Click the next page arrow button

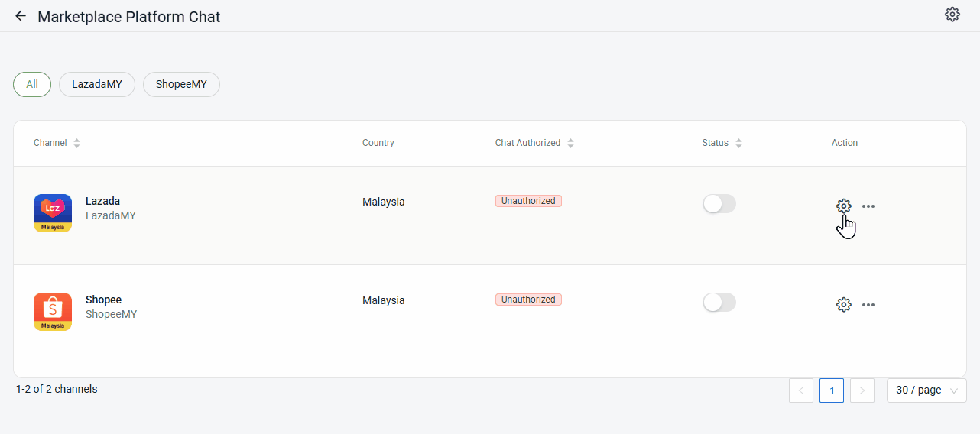(862, 390)
